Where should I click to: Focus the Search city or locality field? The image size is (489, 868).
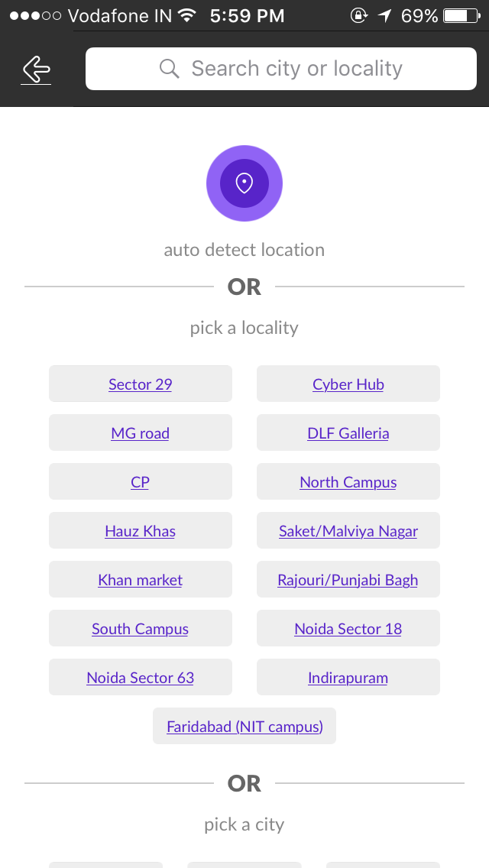pos(296,69)
